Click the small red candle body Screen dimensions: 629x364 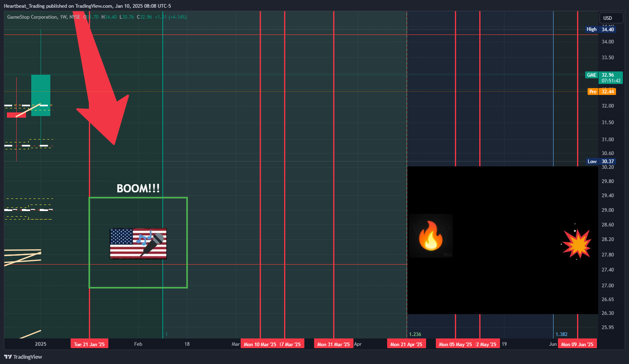(16, 115)
